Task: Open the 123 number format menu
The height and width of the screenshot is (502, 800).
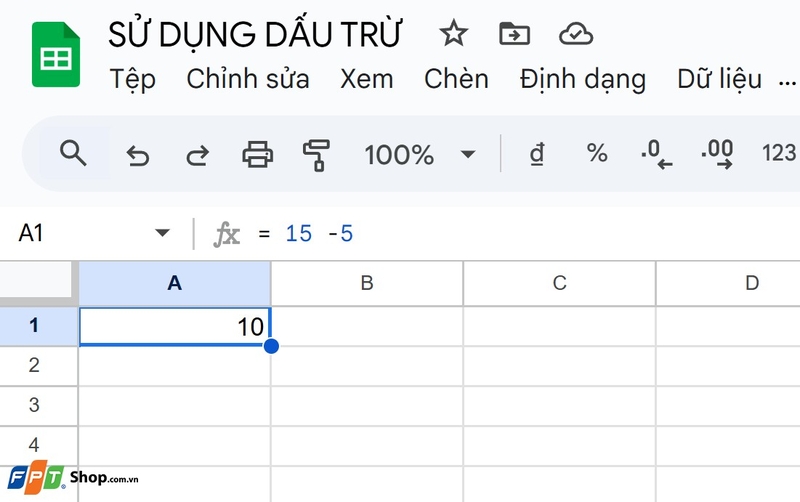Action: pos(779,153)
